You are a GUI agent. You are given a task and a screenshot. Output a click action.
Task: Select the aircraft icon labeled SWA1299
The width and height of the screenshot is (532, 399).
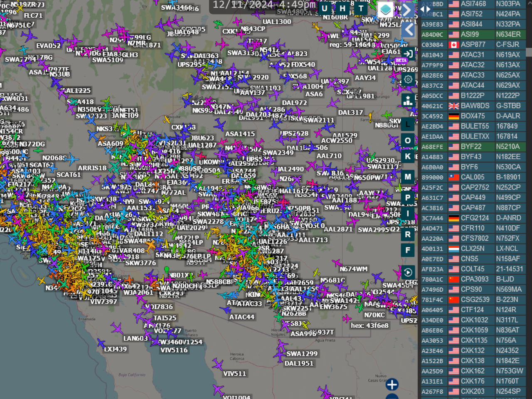pyautogui.click(x=283, y=345)
